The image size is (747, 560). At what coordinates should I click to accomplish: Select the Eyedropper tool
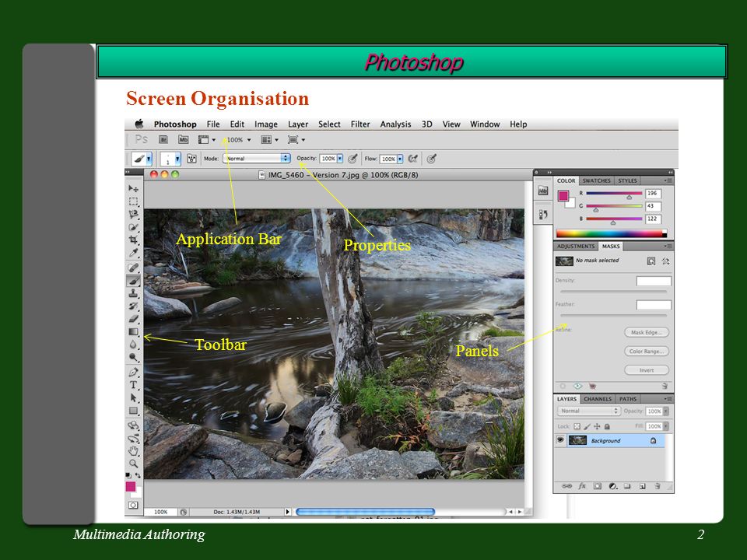coord(133,252)
